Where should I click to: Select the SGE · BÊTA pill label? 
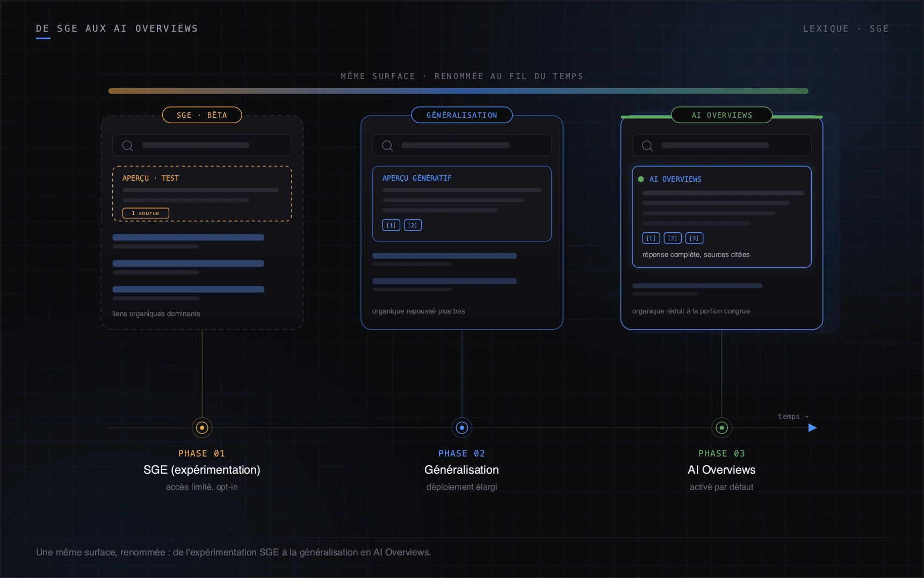[202, 115]
